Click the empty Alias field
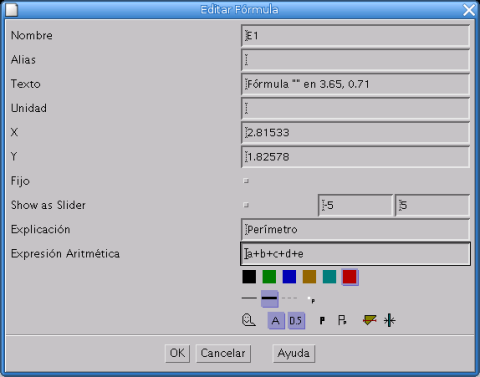 [355, 60]
